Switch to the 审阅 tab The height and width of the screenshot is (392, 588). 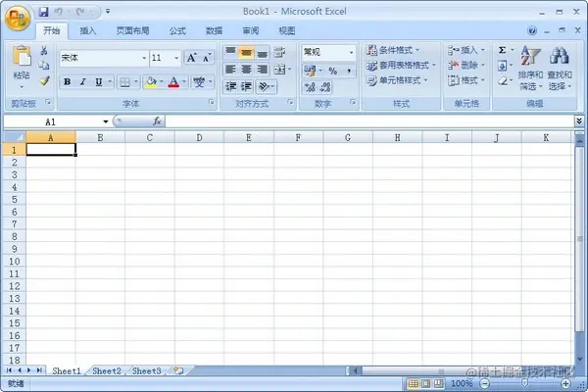point(251,30)
